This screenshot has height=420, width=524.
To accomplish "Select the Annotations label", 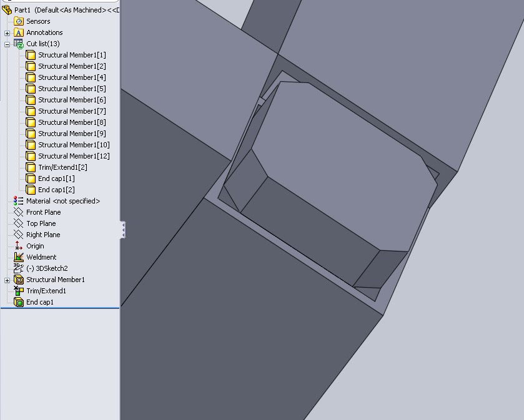I will point(44,32).
